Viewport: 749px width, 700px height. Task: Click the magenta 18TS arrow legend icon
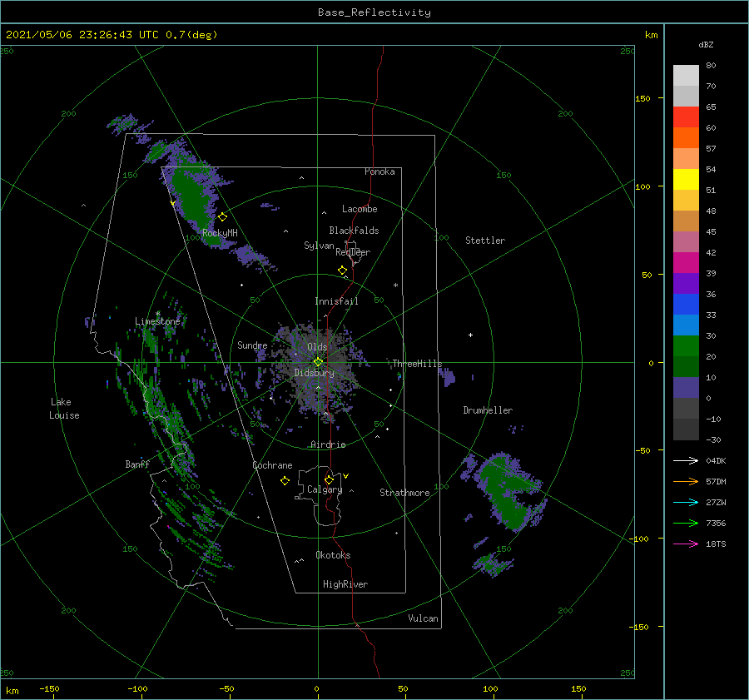(686, 544)
